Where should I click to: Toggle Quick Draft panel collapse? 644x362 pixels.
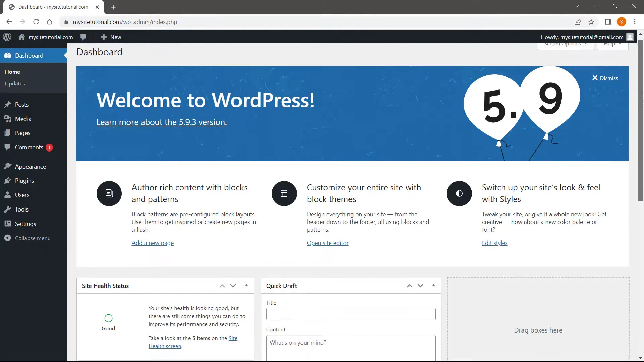point(433,286)
